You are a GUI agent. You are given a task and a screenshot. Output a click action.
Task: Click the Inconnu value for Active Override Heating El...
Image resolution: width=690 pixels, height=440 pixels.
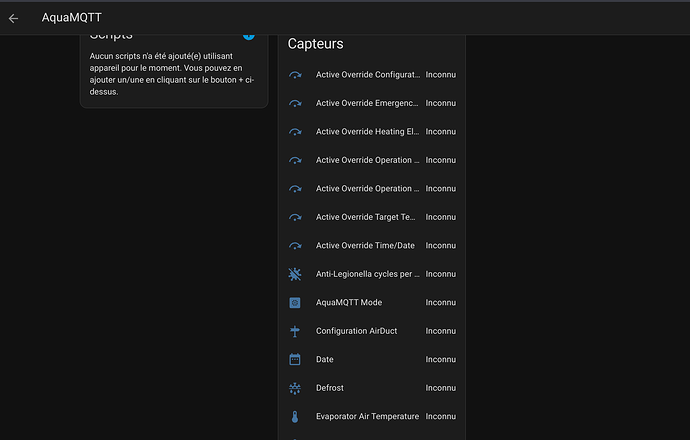[x=440, y=132]
